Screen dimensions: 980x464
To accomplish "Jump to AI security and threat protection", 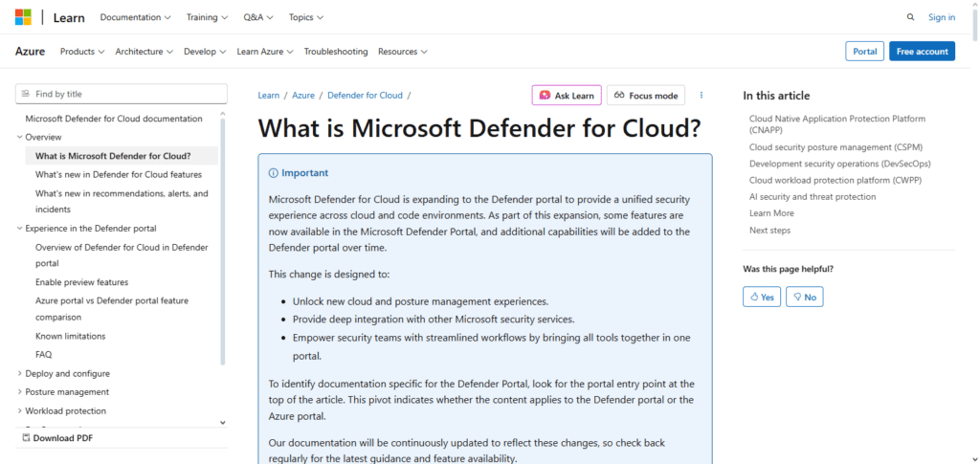I will [x=813, y=197].
